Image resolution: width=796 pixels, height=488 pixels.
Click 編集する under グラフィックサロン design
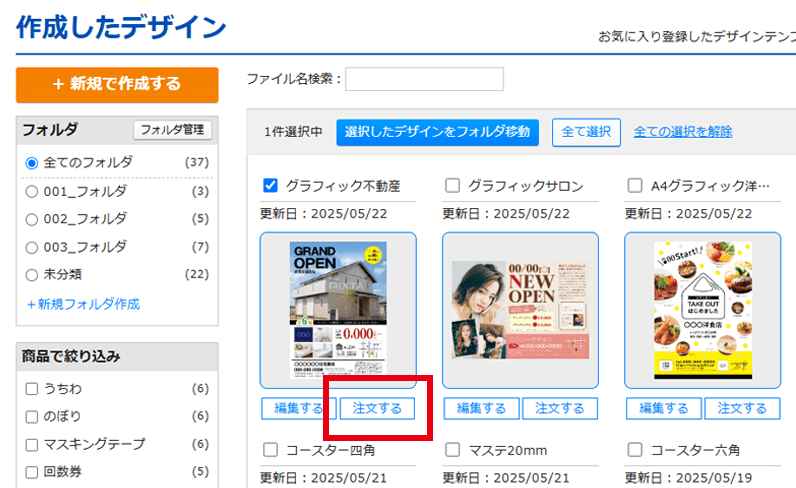tap(481, 408)
